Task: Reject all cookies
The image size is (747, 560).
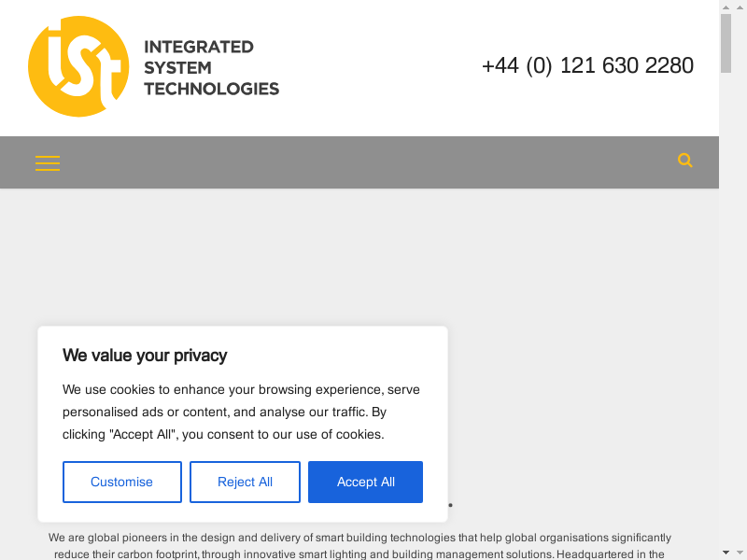Action: 245,482
